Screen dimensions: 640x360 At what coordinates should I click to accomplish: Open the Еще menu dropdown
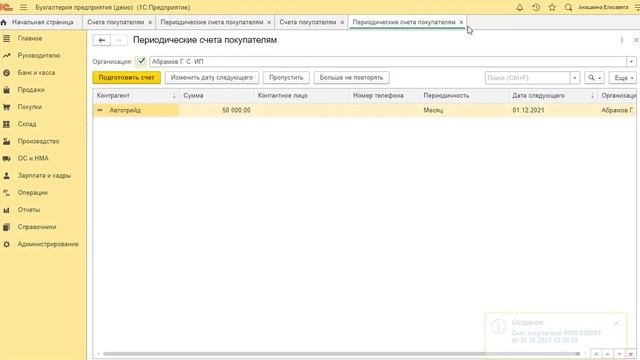tap(622, 78)
